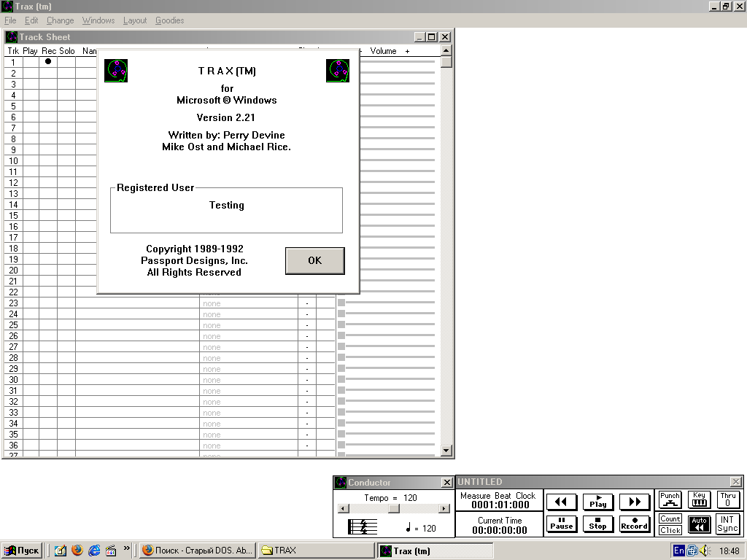Click the time signature icon in Conductor
747x560 pixels.
click(x=363, y=527)
